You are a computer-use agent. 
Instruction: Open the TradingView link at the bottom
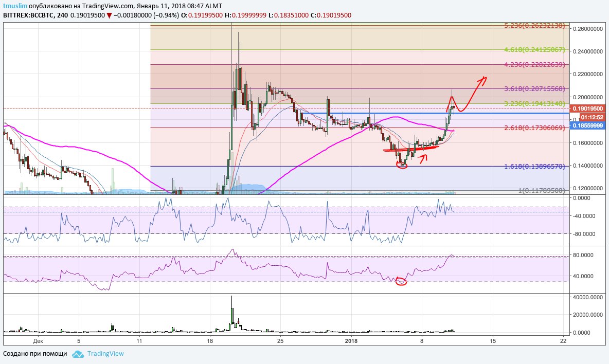(x=105, y=354)
